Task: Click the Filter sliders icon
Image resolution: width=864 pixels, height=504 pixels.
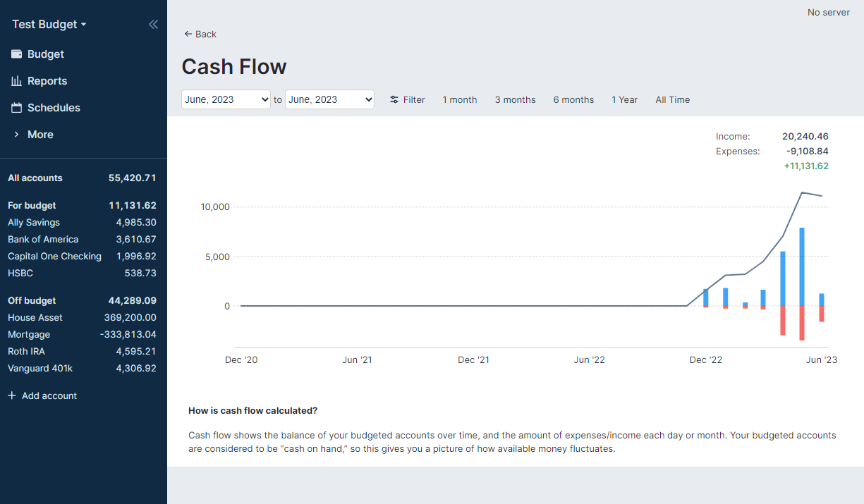Action: click(x=394, y=100)
